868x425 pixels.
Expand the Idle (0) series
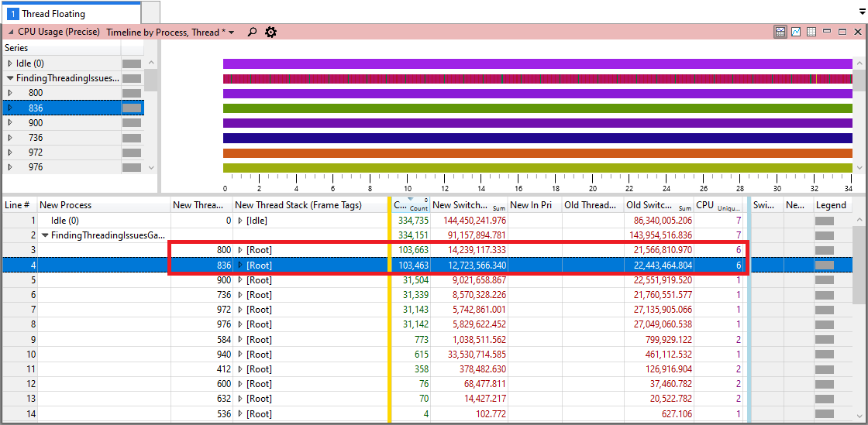tap(9, 63)
